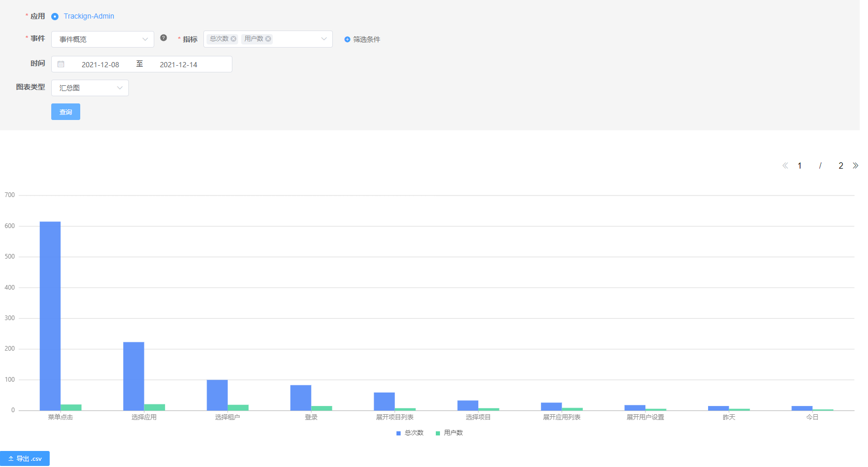
Task: Click the 展开应用列表 axis label
Action: [562, 417]
